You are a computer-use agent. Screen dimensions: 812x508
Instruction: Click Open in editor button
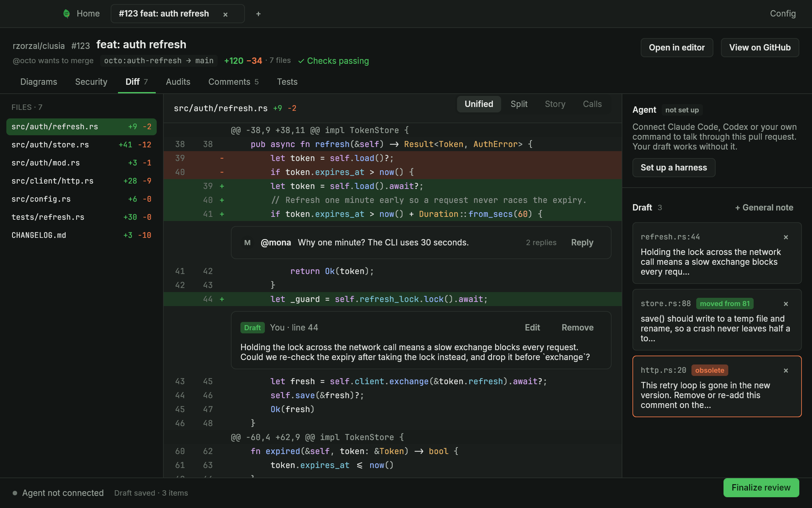pyautogui.click(x=677, y=47)
